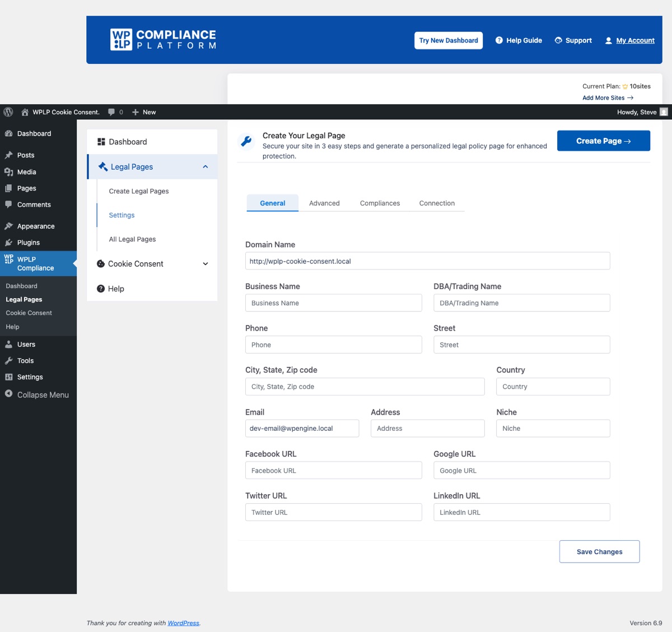Collapse the Legal Pages chevron
Screen dimensions: 672x632
206,166
